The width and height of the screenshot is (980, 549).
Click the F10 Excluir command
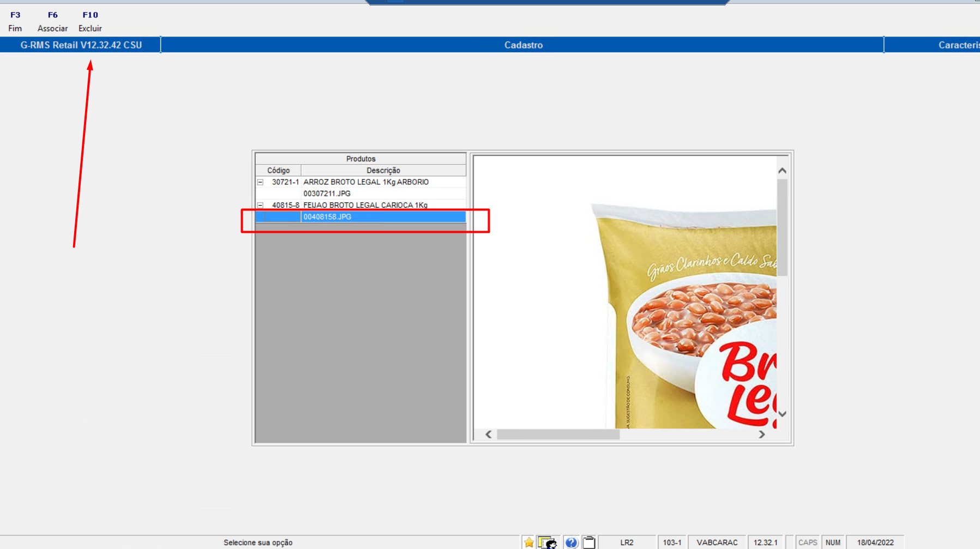coord(90,22)
